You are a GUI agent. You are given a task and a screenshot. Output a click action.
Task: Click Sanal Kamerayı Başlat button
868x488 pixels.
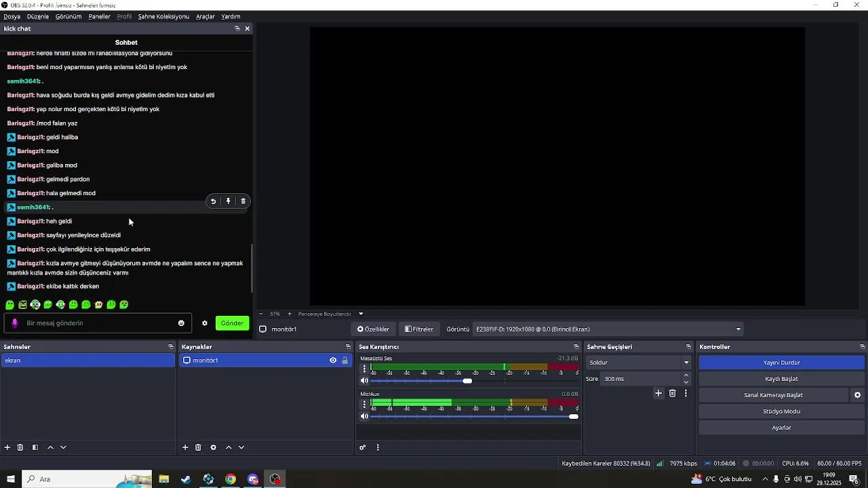click(773, 395)
